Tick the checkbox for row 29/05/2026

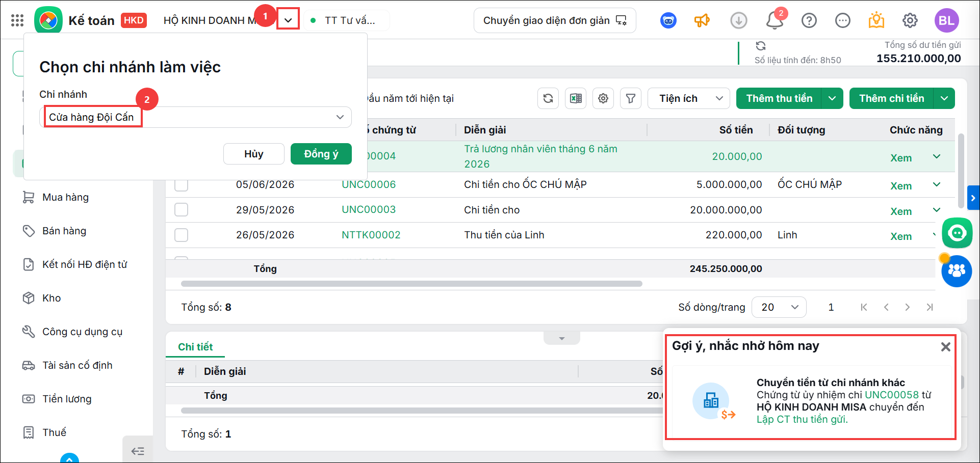(181, 210)
